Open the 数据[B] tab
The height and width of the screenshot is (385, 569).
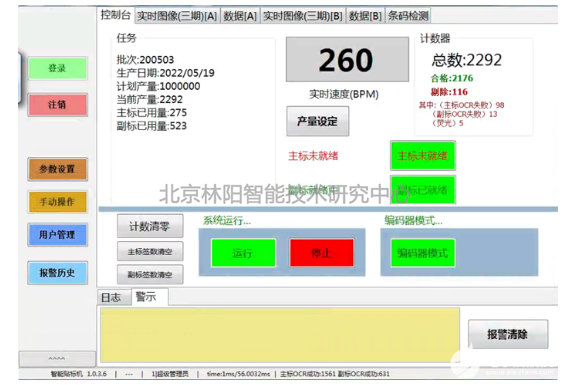[x=365, y=16]
